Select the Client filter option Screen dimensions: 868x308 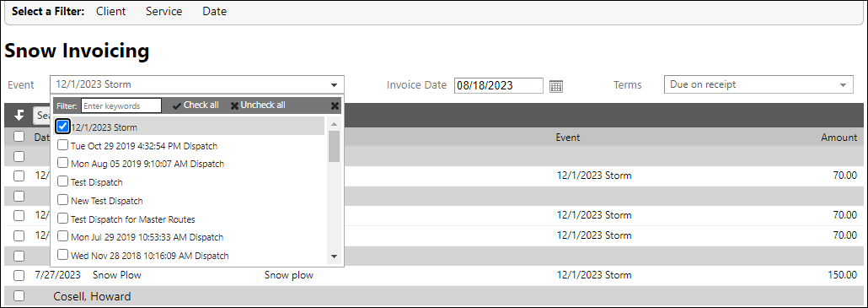(x=110, y=11)
